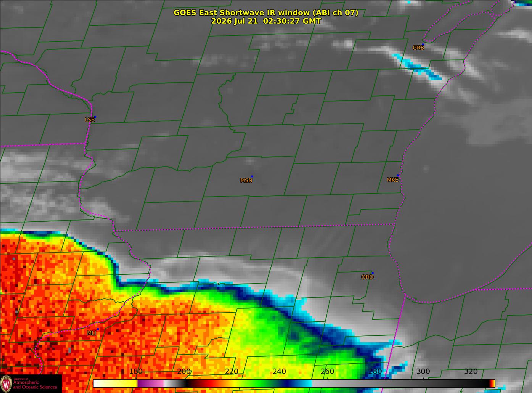Click the GRB station label
This screenshot has height=393, width=532.
(418, 48)
